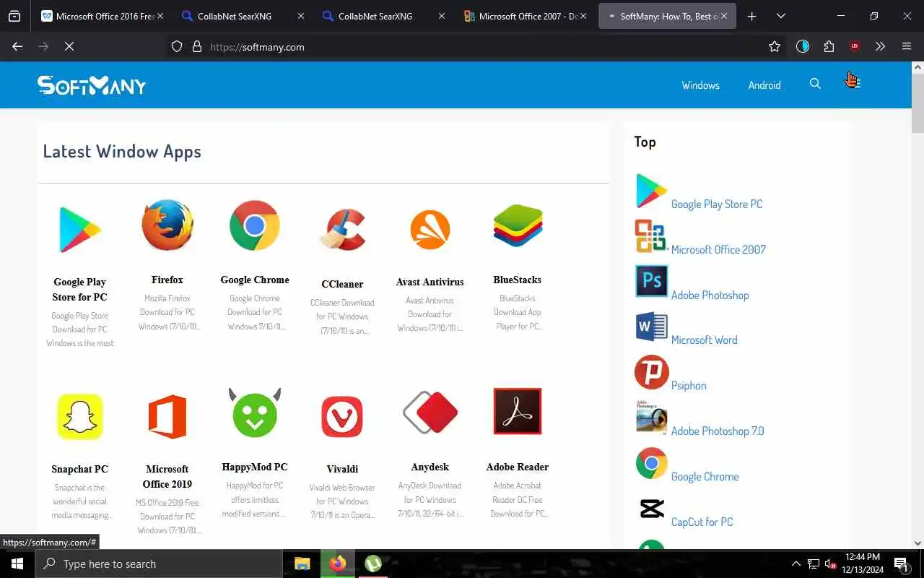The height and width of the screenshot is (578, 924).
Task: Click Adobe Photoshop Ps icon in sidebar
Action: click(651, 281)
